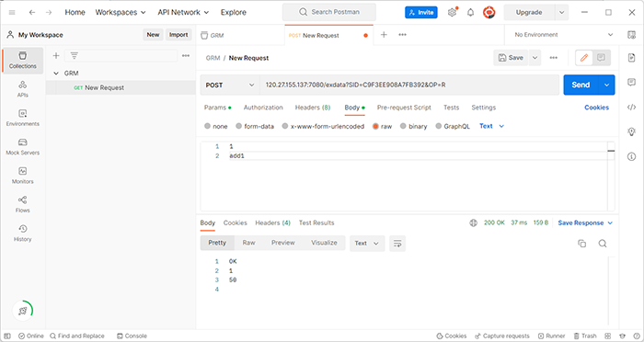The image size is (644, 342).
Task: Open the Flows sidebar icon
Action: [23, 204]
